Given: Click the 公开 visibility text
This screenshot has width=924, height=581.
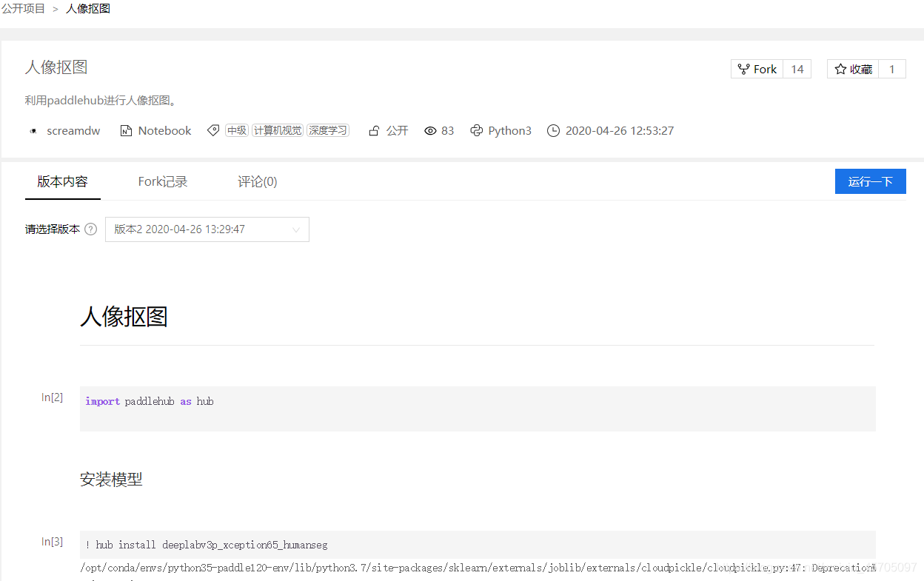Looking at the screenshot, I should (x=398, y=131).
